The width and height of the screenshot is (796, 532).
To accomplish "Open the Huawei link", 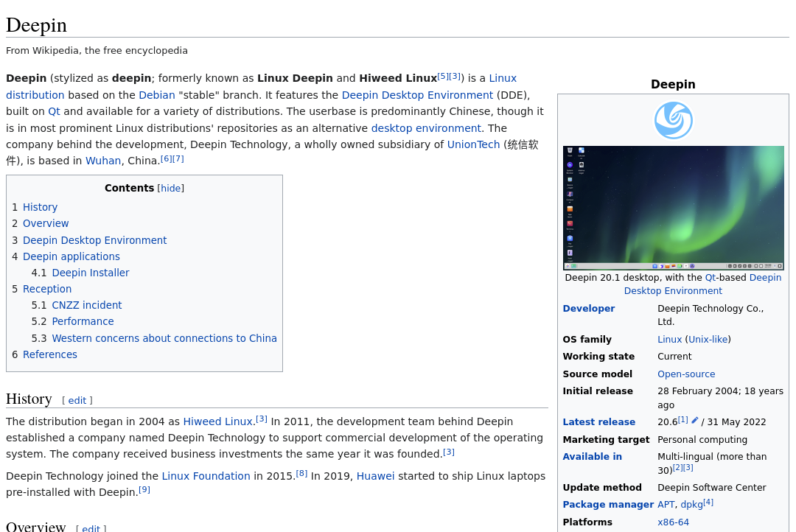I will (x=375, y=476).
